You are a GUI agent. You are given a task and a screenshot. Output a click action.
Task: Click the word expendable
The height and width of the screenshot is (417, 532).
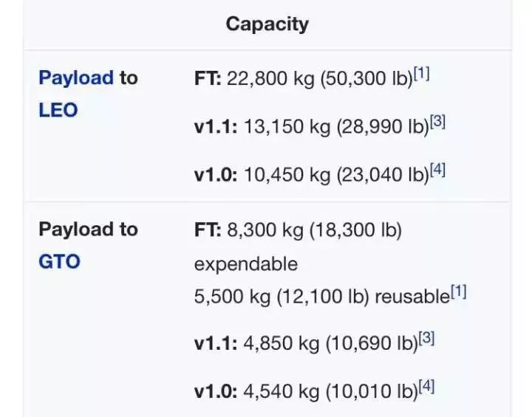point(246,263)
